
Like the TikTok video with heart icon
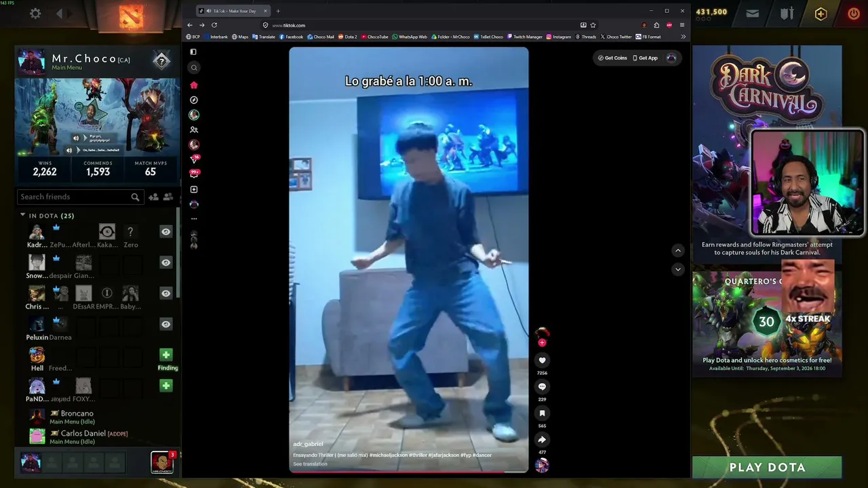[x=542, y=361]
